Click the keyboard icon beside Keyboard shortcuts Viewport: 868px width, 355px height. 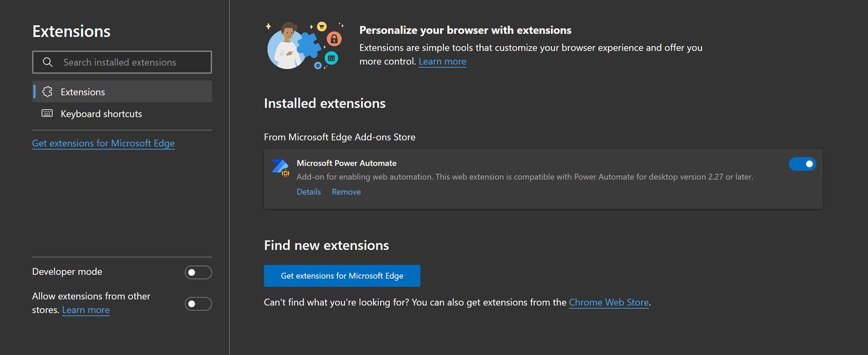click(47, 113)
